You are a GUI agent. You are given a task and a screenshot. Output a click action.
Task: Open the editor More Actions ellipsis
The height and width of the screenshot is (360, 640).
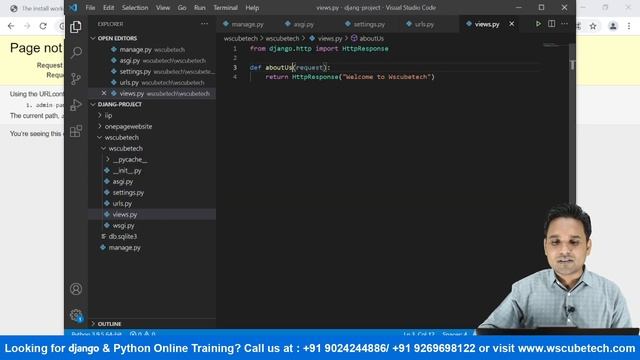click(564, 24)
